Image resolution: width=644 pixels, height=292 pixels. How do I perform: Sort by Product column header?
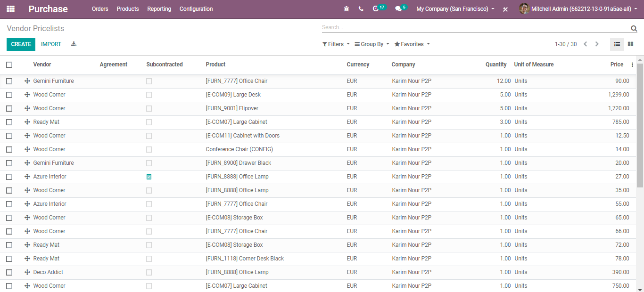(215, 65)
